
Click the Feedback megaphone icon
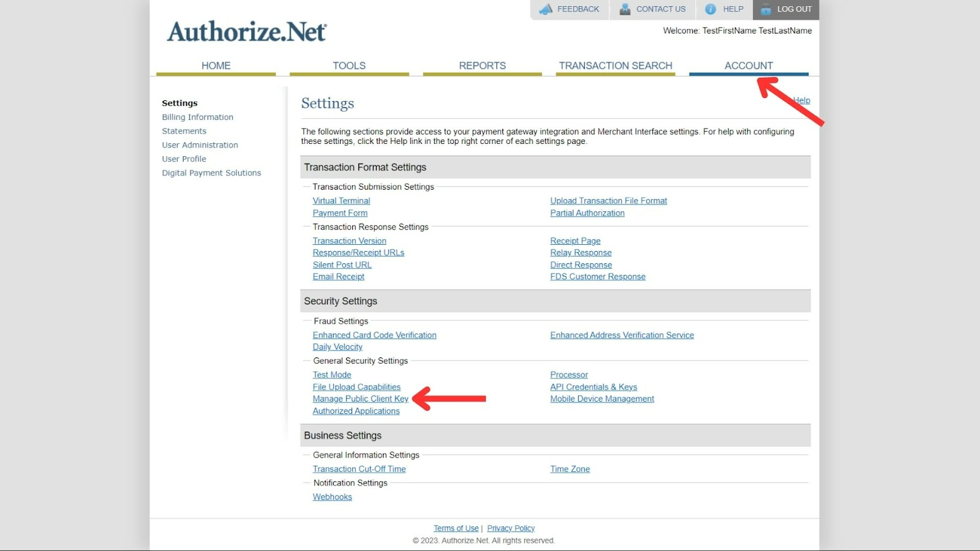(x=546, y=9)
